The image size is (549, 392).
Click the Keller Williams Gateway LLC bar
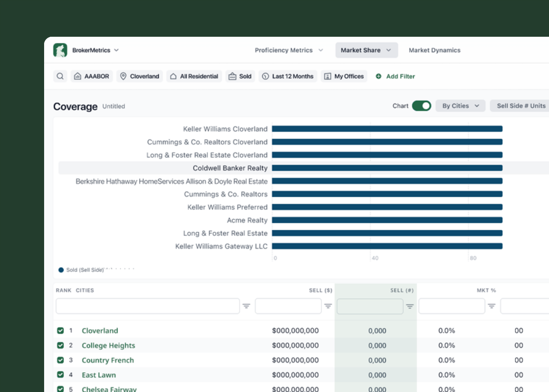pyautogui.click(x=387, y=246)
